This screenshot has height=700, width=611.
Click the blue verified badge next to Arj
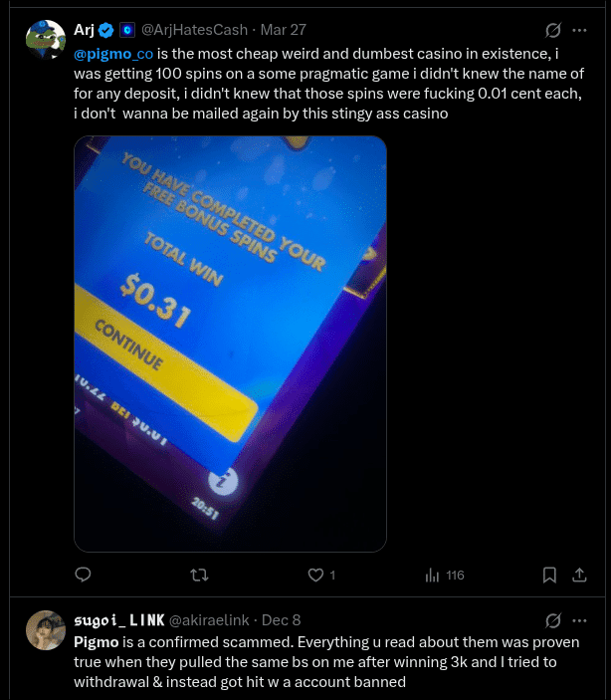[x=105, y=30]
